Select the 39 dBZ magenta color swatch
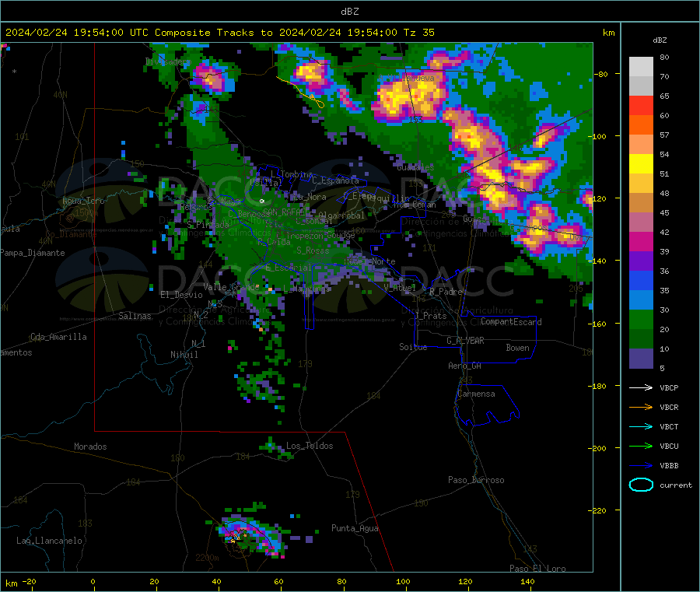This screenshot has height=592, width=700. click(641, 241)
